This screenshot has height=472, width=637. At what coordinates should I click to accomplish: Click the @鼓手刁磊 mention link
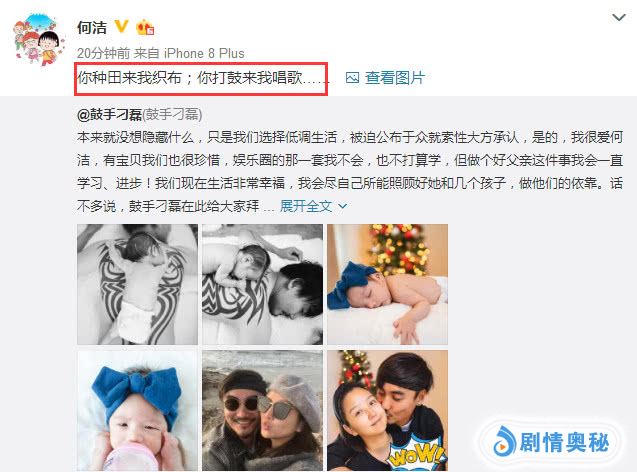point(109,115)
